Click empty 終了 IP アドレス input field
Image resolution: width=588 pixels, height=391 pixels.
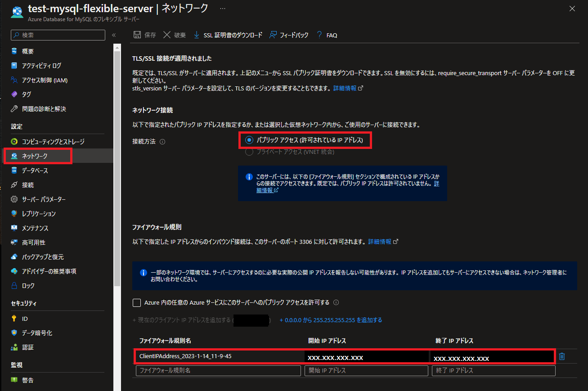tap(494, 371)
